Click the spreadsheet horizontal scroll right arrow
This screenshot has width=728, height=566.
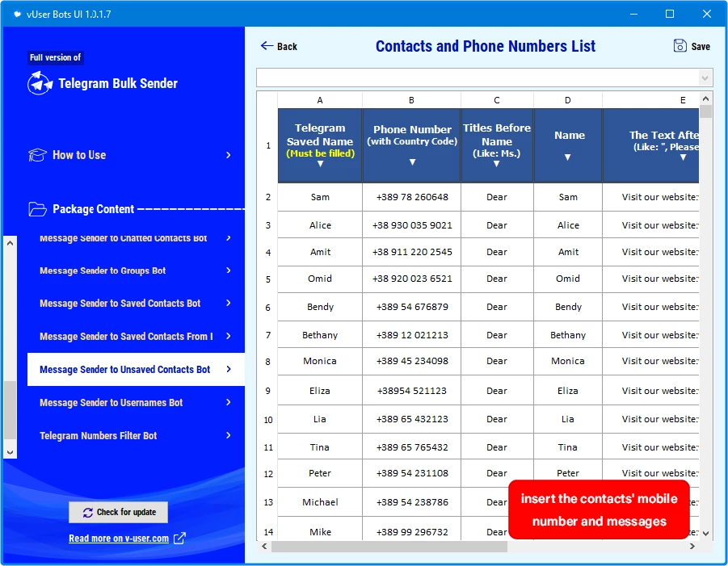pyautogui.click(x=692, y=546)
